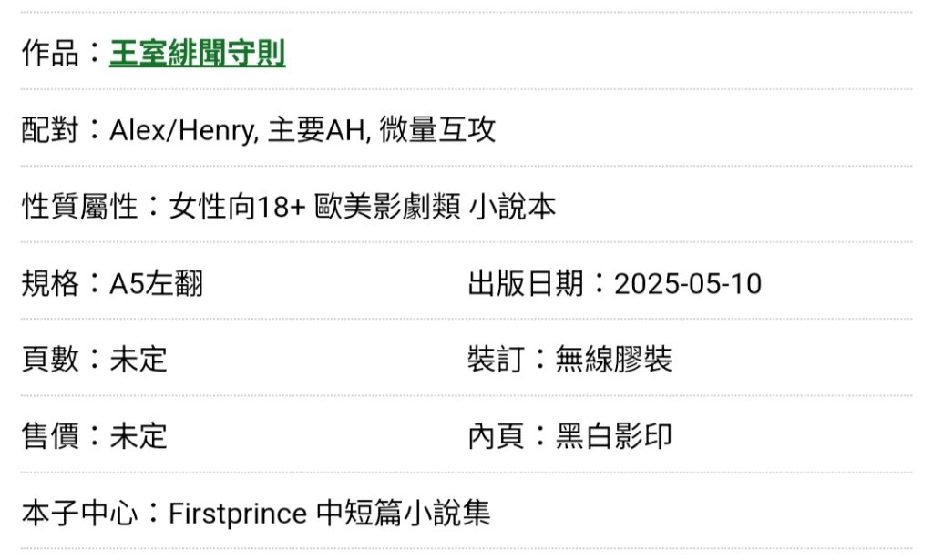Image resolution: width=933 pixels, height=560 pixels.
Task: Select the release date 2025-05-10
Action: (688, 283)
